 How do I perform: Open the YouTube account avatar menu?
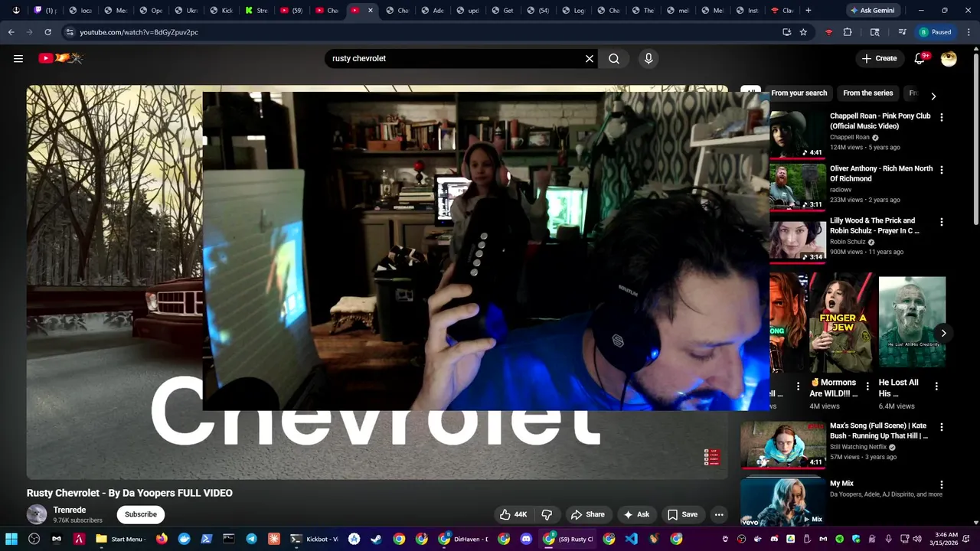pos(949,58)
